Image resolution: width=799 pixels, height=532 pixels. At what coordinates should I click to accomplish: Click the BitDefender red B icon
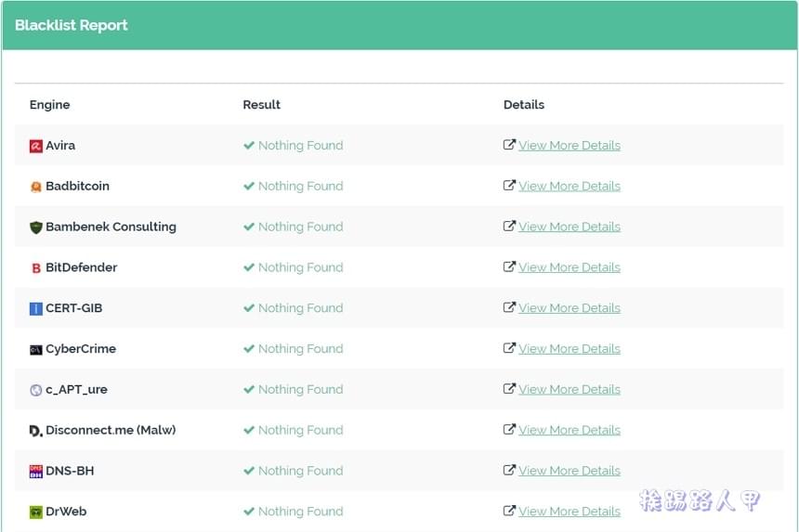(x=35, y=268)
